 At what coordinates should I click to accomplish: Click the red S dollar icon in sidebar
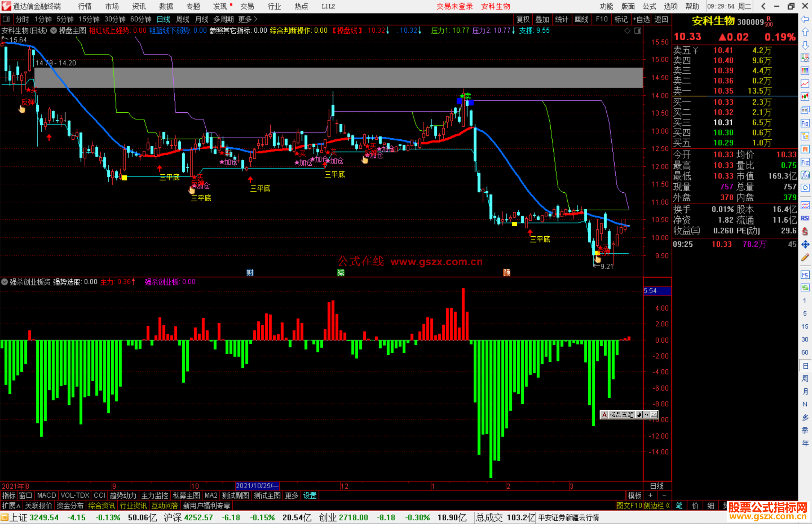click(805, 231)
